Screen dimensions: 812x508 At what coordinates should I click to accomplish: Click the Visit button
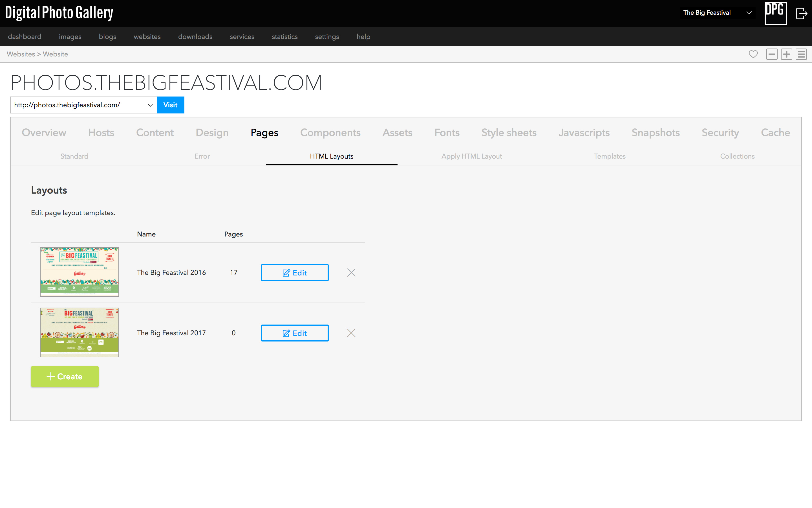pos(171,105)
